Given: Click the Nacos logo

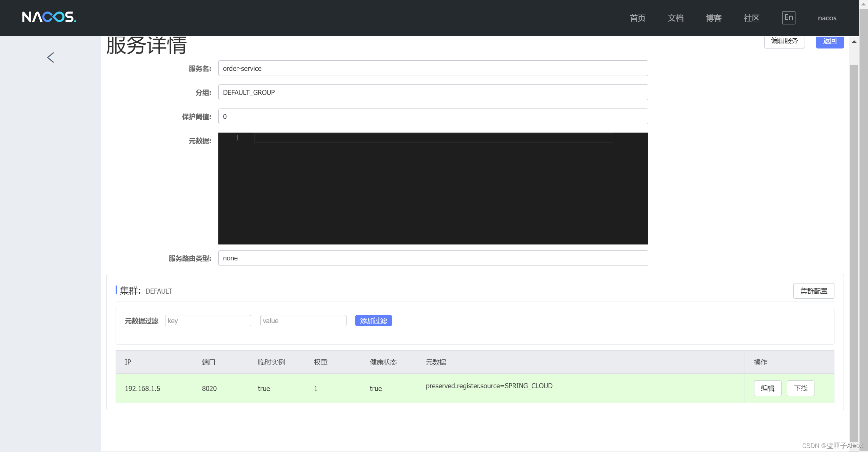Looking at the screenshot, I should pos(49,17).
